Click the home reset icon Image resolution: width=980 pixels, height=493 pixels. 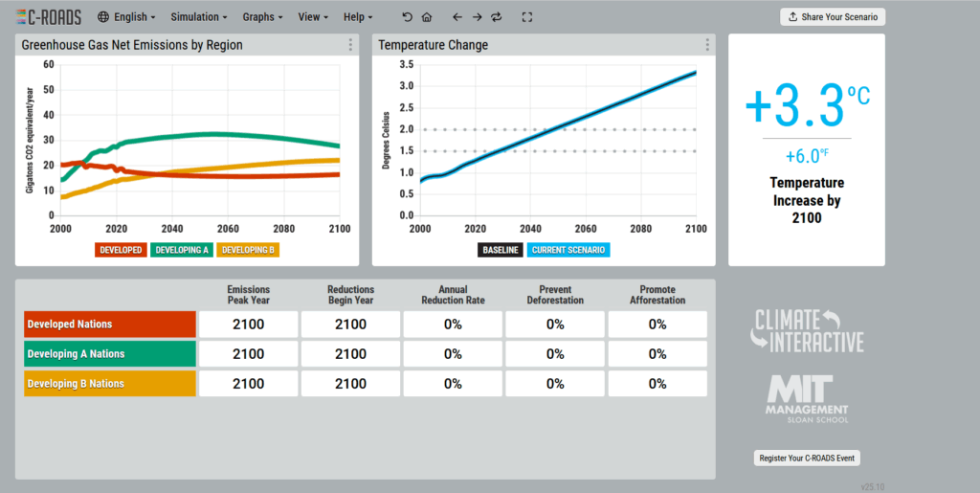(427, 17)
